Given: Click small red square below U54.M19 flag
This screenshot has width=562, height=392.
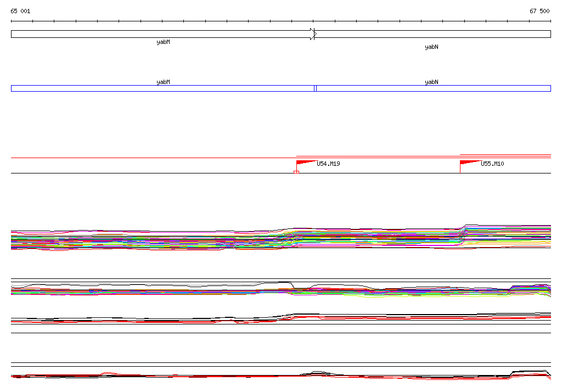Looking at the screenshot, I should [x=296, y=172].
